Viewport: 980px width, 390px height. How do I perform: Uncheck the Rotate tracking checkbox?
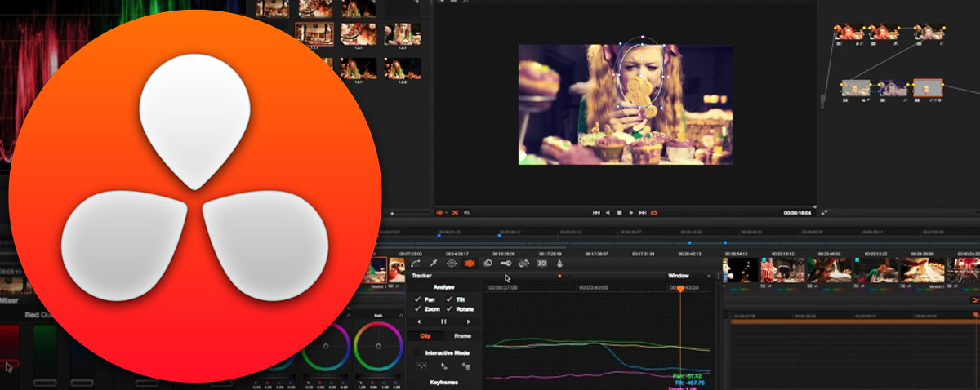(449, 308)
